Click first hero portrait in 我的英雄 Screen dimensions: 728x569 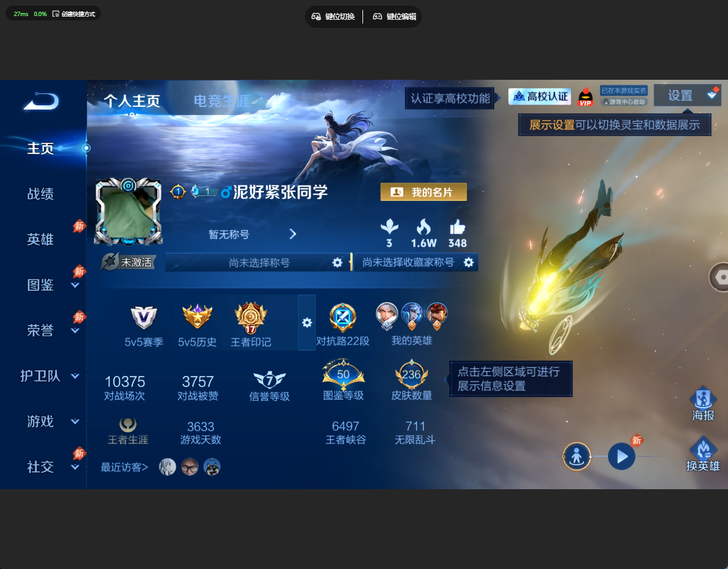pos(387,316)
